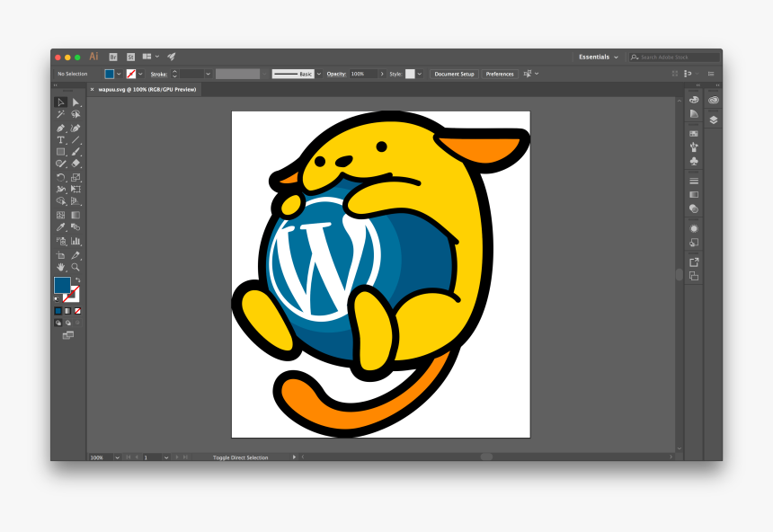Activate the Zoom magnifier tool
This screenshot has width=773, height=532.
tap(76, 267)
